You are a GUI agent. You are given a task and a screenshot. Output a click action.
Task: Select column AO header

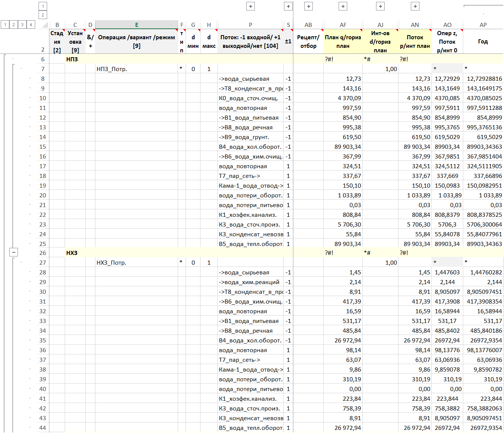coord(447,25)
